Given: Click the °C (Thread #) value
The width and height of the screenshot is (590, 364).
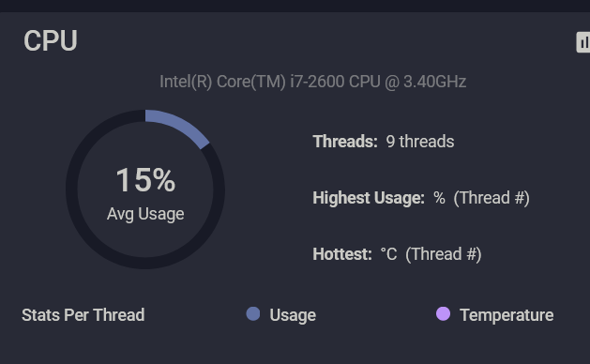Looking at the screenshot, I should [x=431, y=254].
